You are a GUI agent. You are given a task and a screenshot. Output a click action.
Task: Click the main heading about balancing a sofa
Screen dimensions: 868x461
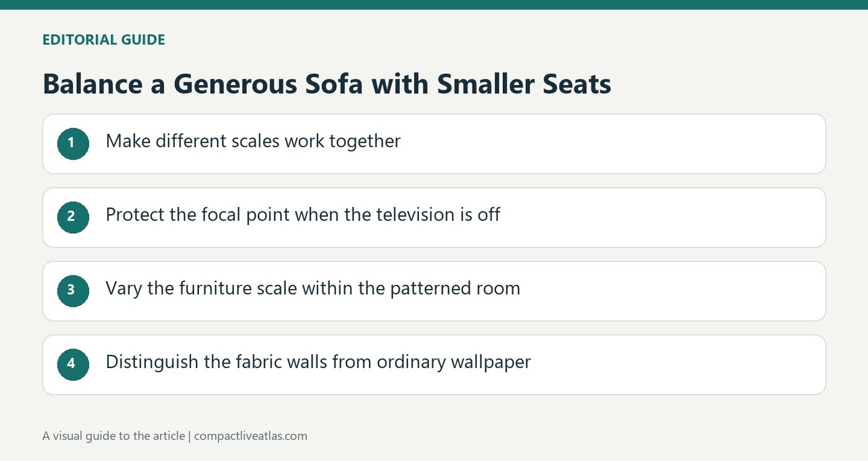(x=327, y=84)
